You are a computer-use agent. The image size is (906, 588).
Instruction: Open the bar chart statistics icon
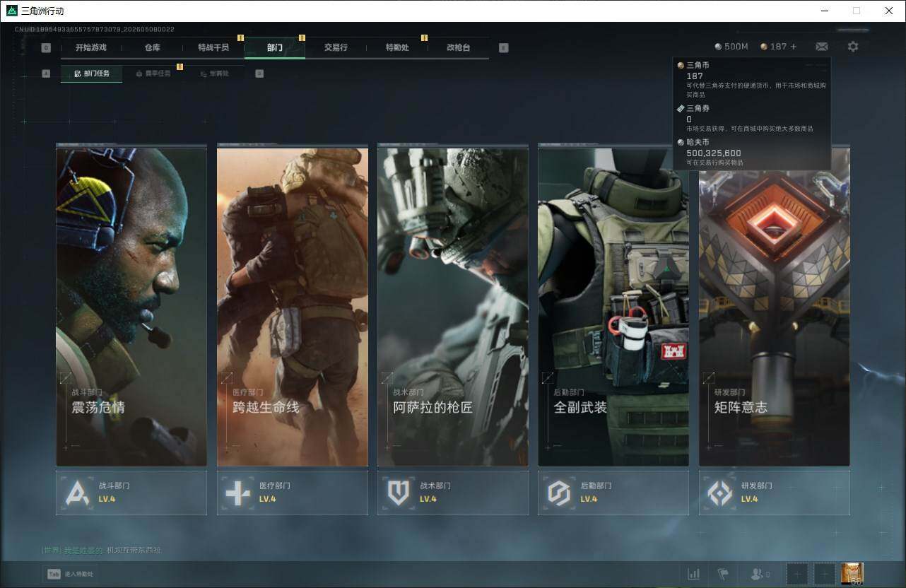[x=694, y=575]
